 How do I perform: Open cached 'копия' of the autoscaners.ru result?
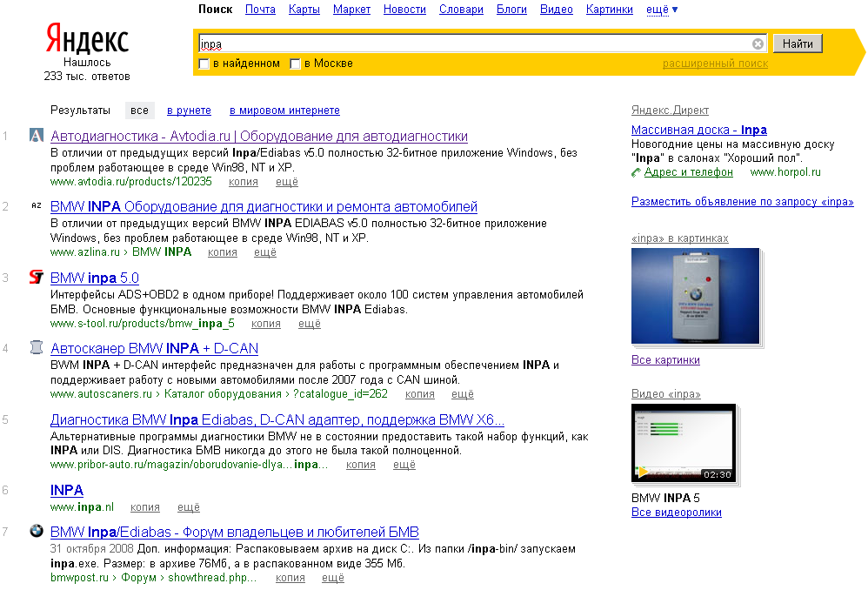(x=419, y=394)
